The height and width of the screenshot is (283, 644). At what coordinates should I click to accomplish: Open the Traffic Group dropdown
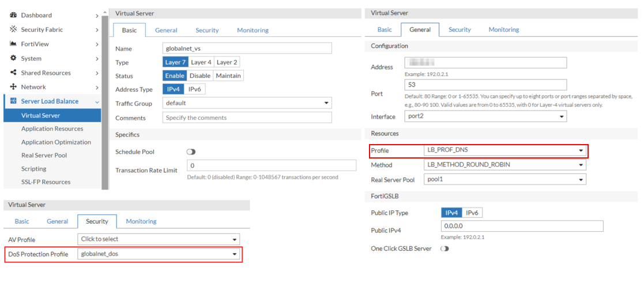(247, 103)
